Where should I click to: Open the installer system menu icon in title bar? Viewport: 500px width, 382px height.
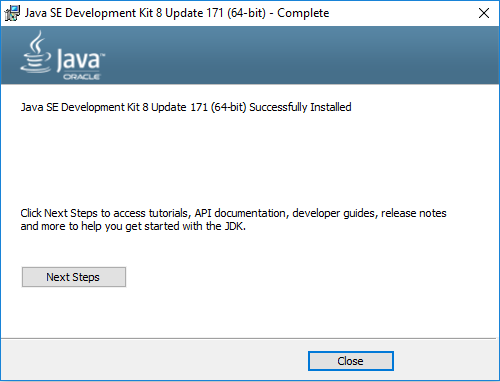[x=12, y=13]
